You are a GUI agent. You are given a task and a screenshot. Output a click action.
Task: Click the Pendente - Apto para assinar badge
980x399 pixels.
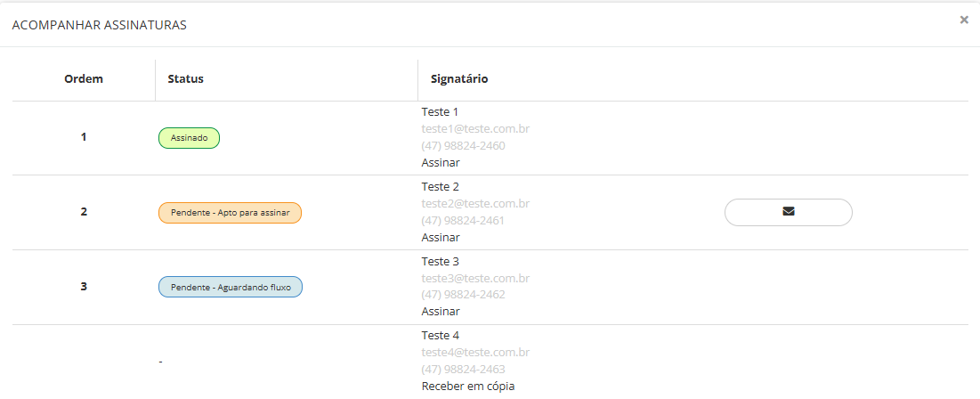pyautogui.click(x=230, y=213)
